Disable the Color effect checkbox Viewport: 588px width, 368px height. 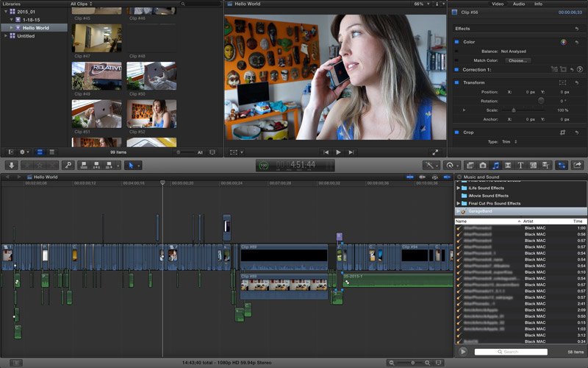pyautogui.click(x=456, y=42)
